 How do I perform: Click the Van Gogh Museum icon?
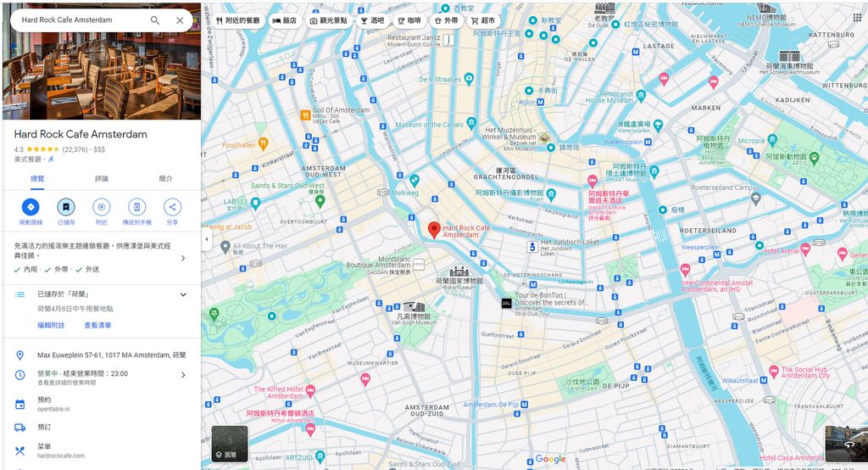coord(414,306)
